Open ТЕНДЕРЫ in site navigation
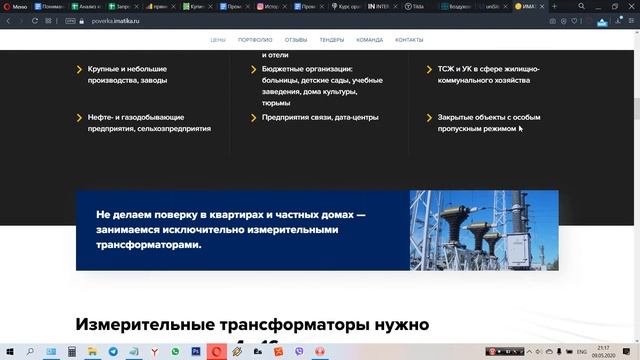 coord(332,40)
